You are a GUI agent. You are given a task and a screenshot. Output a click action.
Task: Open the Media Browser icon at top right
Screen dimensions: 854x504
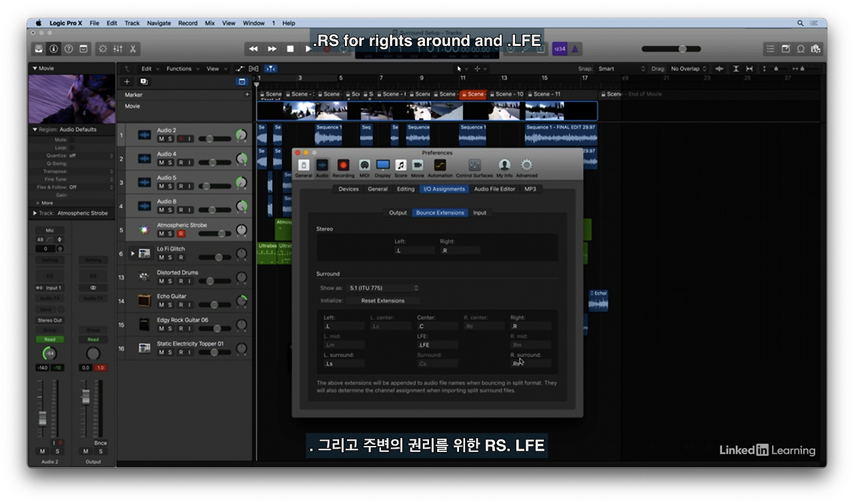[x=815, y=49]
